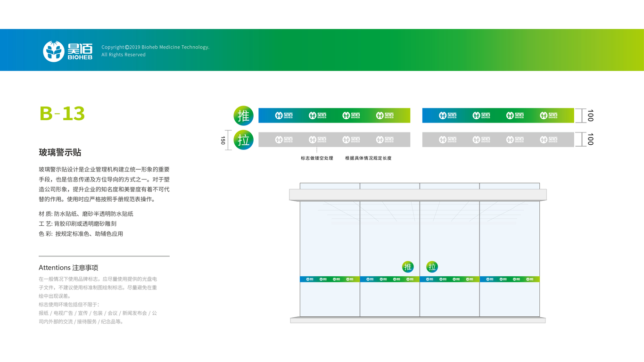Click the large 推 (push) circle icon
The height and width of the screenshot is (362, 644).
244,115
